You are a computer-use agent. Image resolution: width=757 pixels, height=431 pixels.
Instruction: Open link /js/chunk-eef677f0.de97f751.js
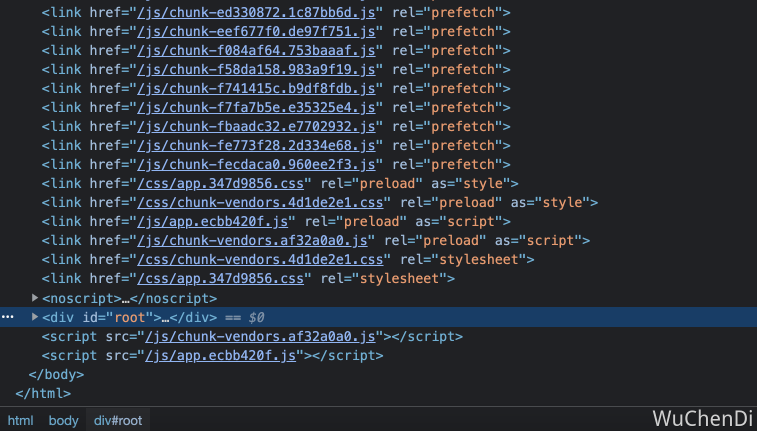pyautogui.click(x=256, y=31)
